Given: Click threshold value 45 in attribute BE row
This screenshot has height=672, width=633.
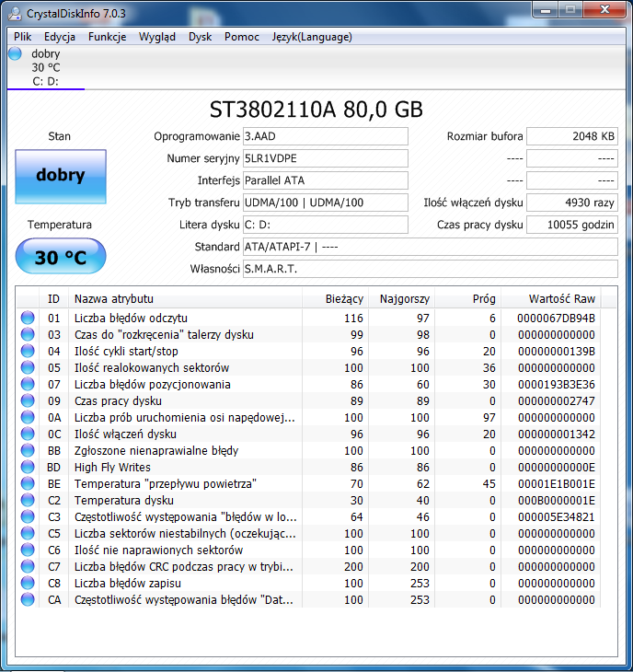Looking at the screenshot, I should click(x=489, y=484).
